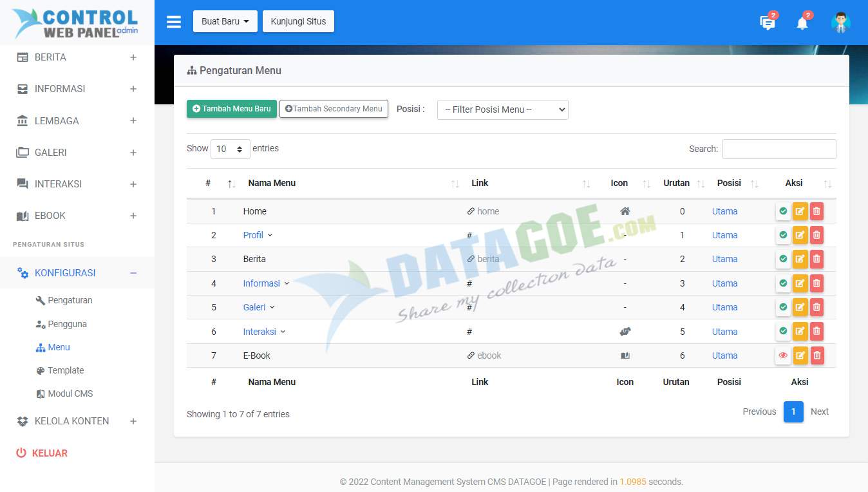The width and height of the screenshot is (868, 492).
Task: Open the Filter Posisi Menu dropdown
Action: (x=502, y=109)
